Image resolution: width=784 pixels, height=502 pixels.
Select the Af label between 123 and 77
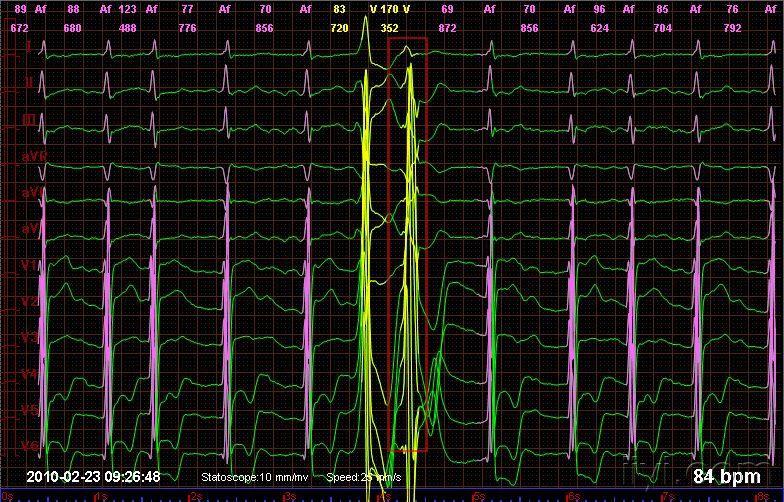(x=151, y=9)
